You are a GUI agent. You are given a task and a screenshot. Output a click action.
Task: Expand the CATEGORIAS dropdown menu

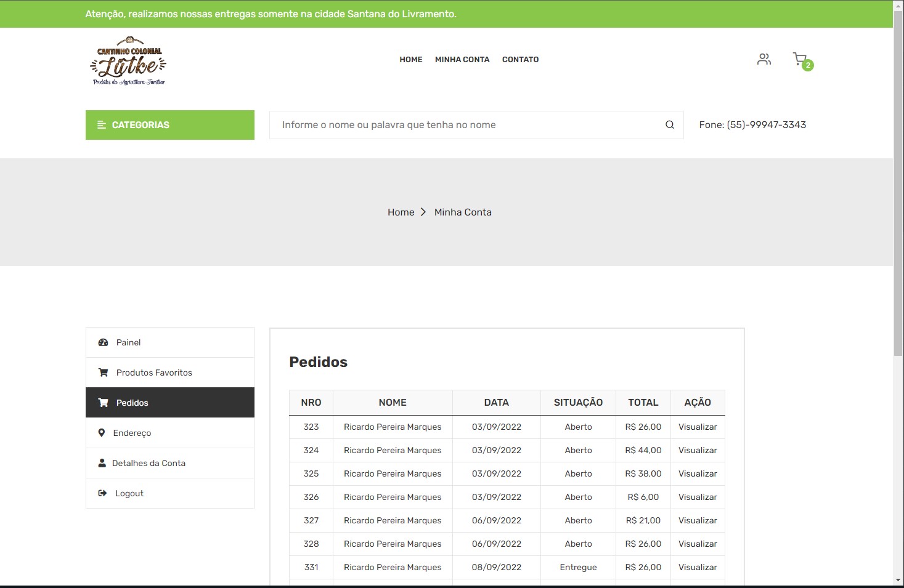coord(170,125)
